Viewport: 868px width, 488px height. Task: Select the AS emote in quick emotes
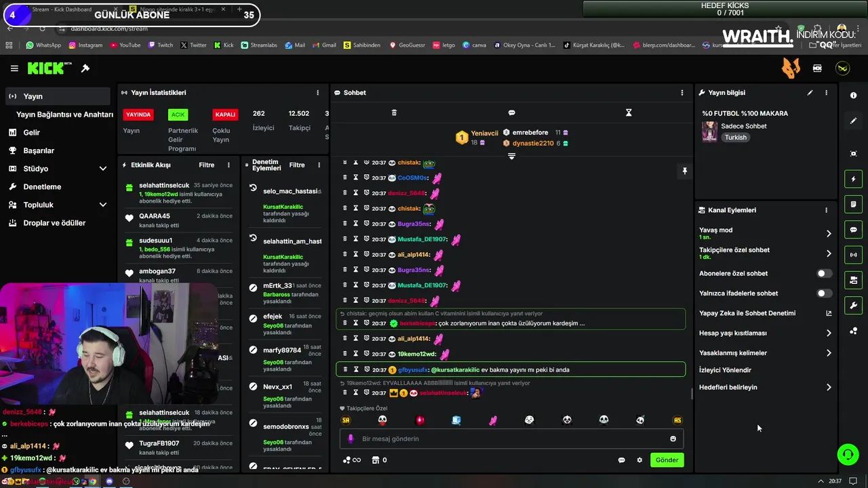point(677,420)
